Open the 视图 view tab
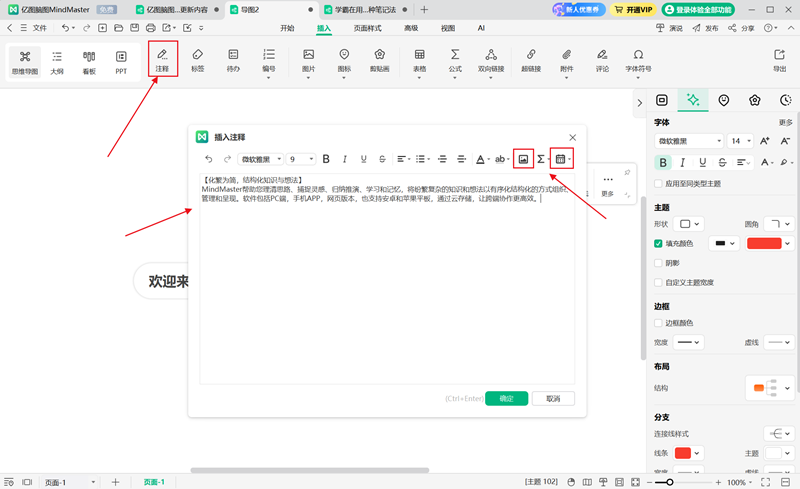Screen dimensions: 800x489 click(x=447, y=28)
